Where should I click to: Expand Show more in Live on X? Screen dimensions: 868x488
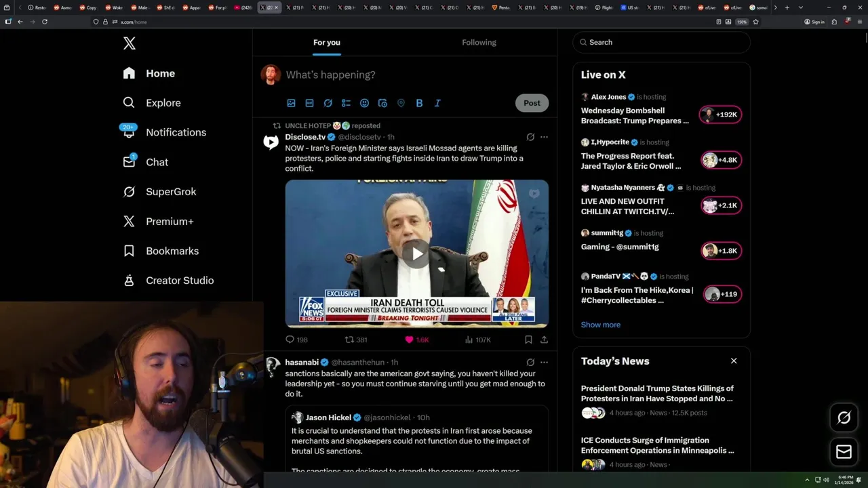tap(601, 325)
